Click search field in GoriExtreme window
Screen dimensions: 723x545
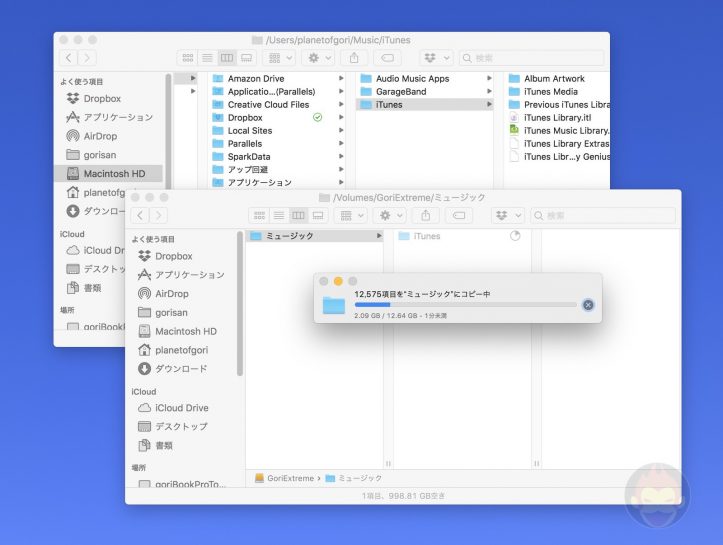pyautogui.click(x=603, y=215)
